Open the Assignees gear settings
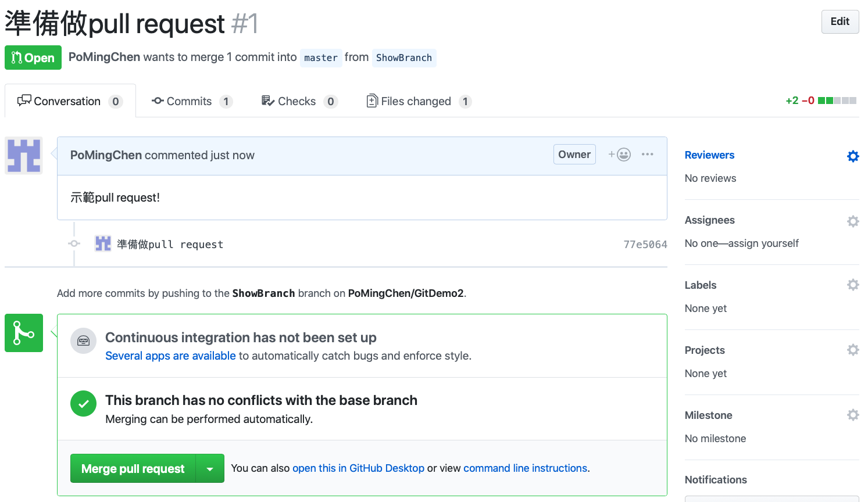 pos(852,221)
